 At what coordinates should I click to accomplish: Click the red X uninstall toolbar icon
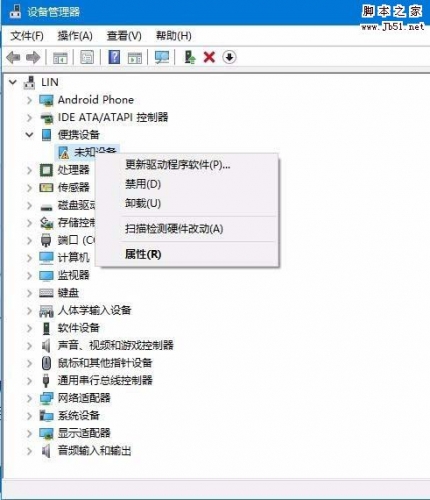(209, 57)
